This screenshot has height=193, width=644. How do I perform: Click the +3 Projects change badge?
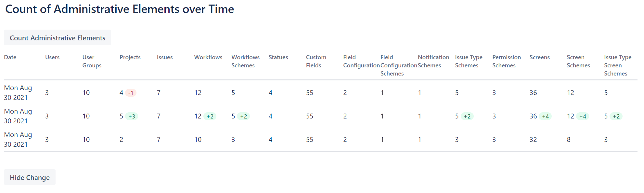132,116
